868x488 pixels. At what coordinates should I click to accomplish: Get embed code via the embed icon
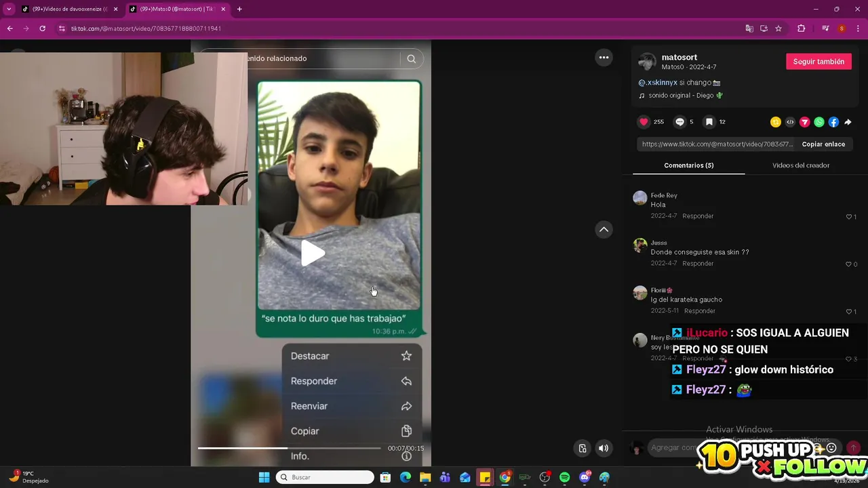coord(790,122)
